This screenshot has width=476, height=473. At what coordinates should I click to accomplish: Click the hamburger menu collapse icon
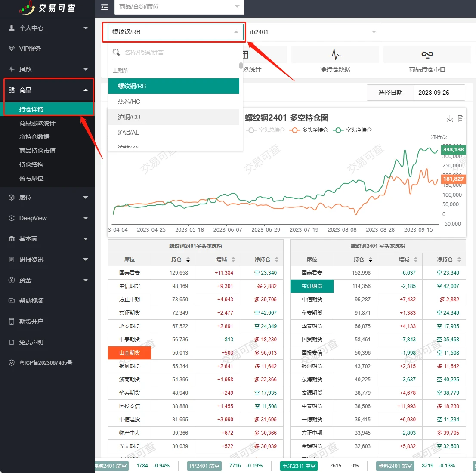point(105,7)
